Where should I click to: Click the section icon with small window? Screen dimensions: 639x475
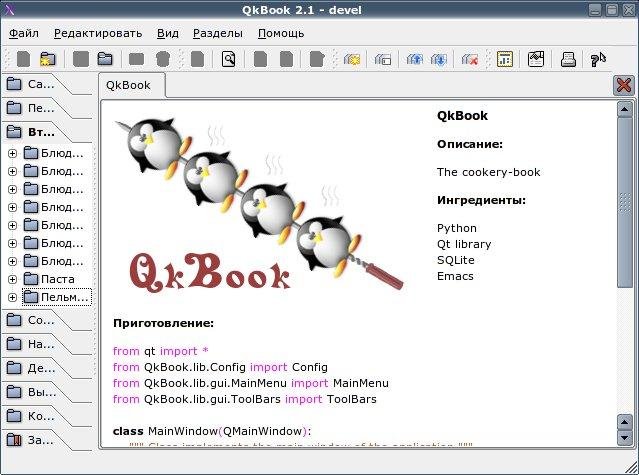tap(383, 59)
